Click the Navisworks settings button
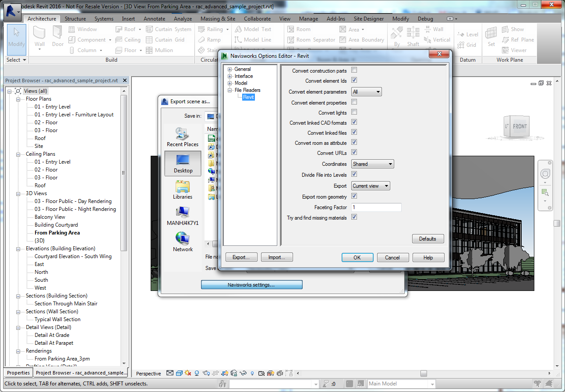 tap(251, 284)
